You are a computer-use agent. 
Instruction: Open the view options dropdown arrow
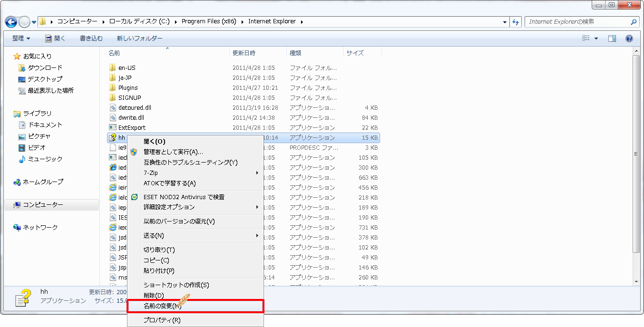[596, 38]
